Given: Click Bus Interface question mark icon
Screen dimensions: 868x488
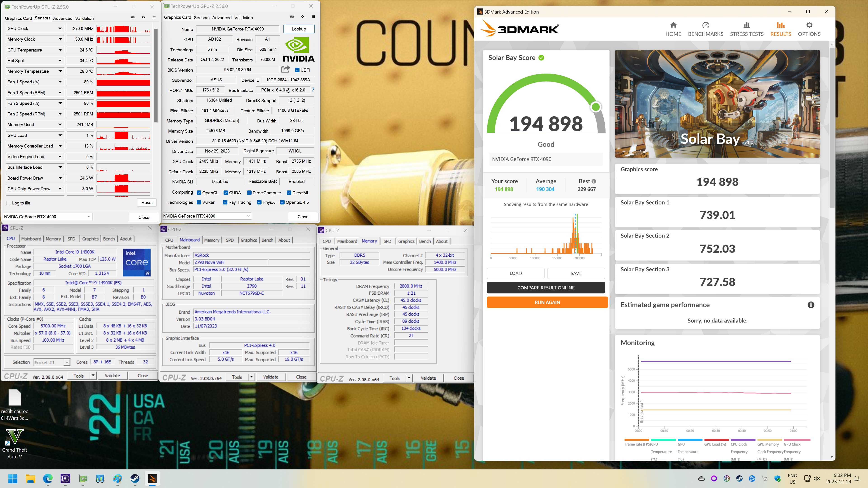Looking at the screenshot, I should [x=313, y=90].
